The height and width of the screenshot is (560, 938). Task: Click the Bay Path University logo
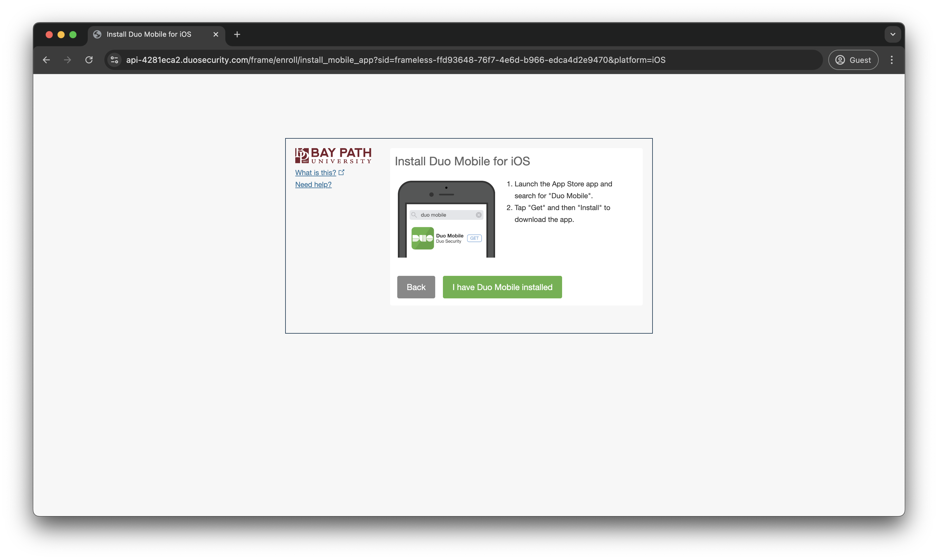click(x=333, y=156)
